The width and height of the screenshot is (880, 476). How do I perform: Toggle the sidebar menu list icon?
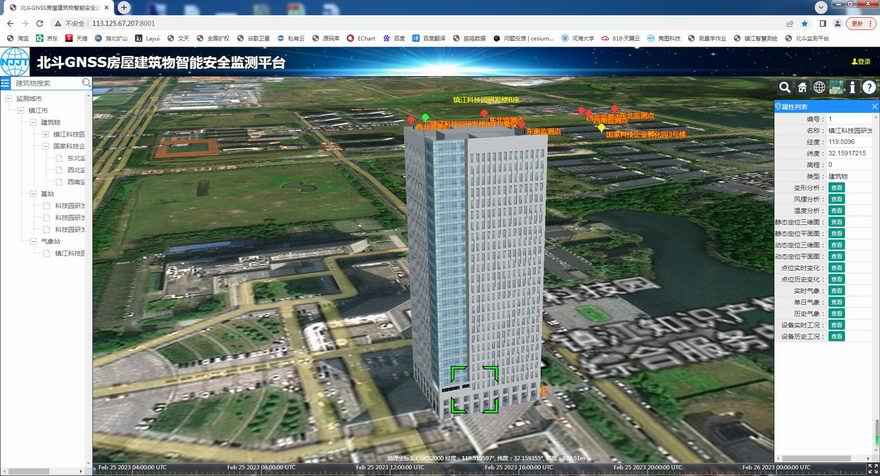(x=5, y=83)
